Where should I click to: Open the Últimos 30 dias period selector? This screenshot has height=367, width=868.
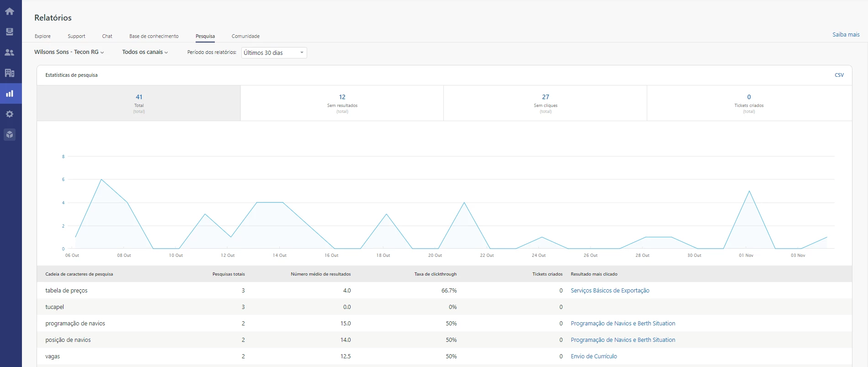(x=274, y=53)
